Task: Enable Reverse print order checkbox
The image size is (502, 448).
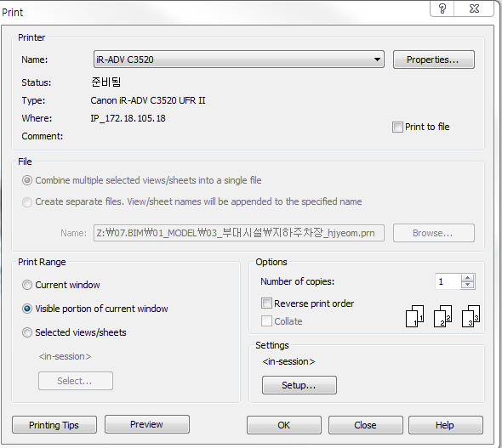Action: coord(266,303)
